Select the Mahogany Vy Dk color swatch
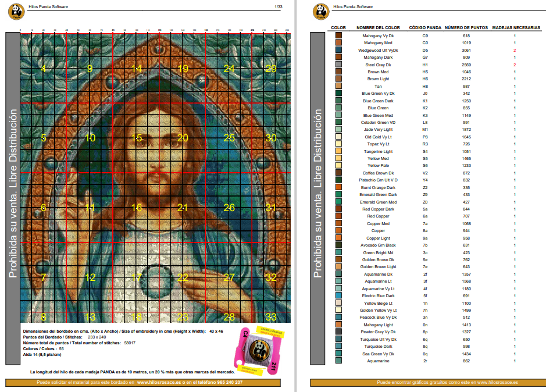Image resolution: width=546 pixels, height=392 pixels. (x=338, y=35)
